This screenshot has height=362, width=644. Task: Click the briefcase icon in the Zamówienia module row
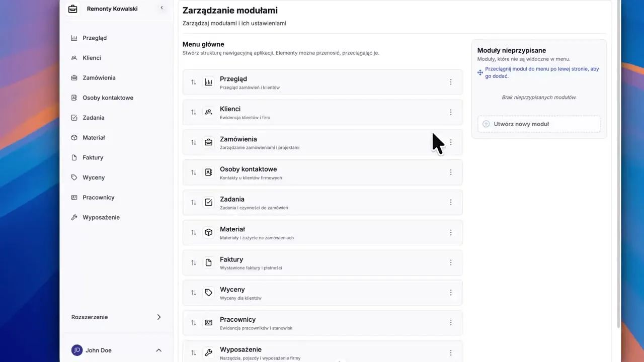point(208,142)
